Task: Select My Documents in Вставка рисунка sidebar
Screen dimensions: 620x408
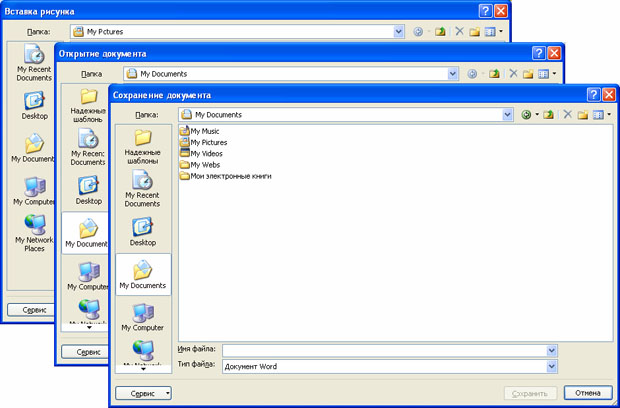Action: point(33,148)
